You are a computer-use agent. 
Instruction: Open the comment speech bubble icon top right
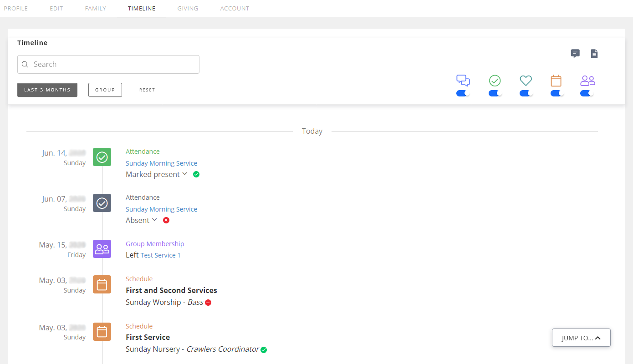tap(575, 53)
